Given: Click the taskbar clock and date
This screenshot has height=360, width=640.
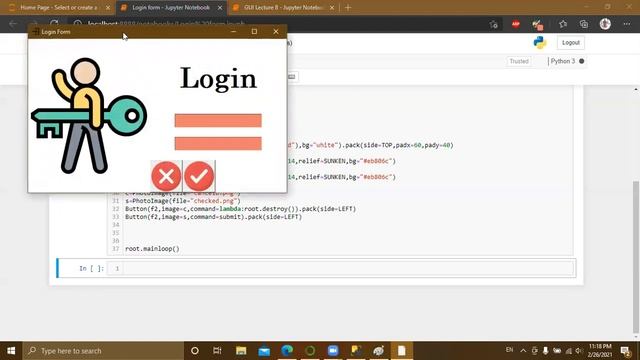Looking at the screenshot, I should click(600, 351).
